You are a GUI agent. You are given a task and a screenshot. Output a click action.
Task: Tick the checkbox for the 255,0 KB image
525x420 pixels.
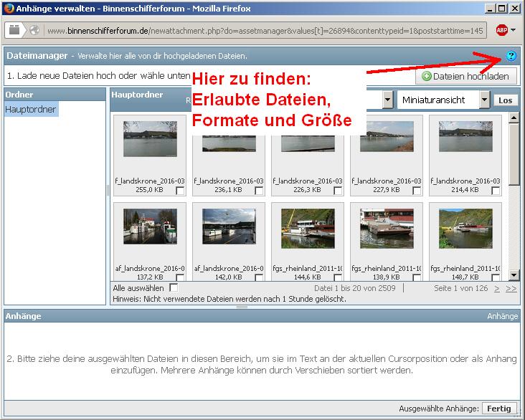coord(180,191)
